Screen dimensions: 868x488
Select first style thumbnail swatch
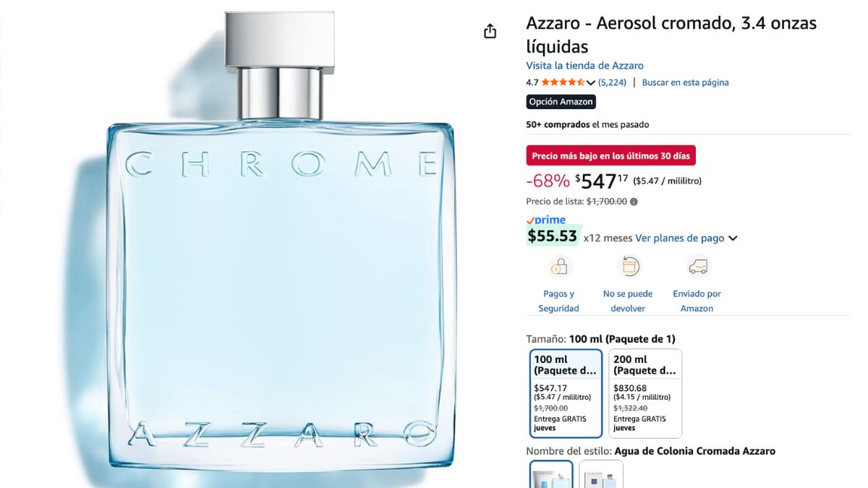(551, 474)
